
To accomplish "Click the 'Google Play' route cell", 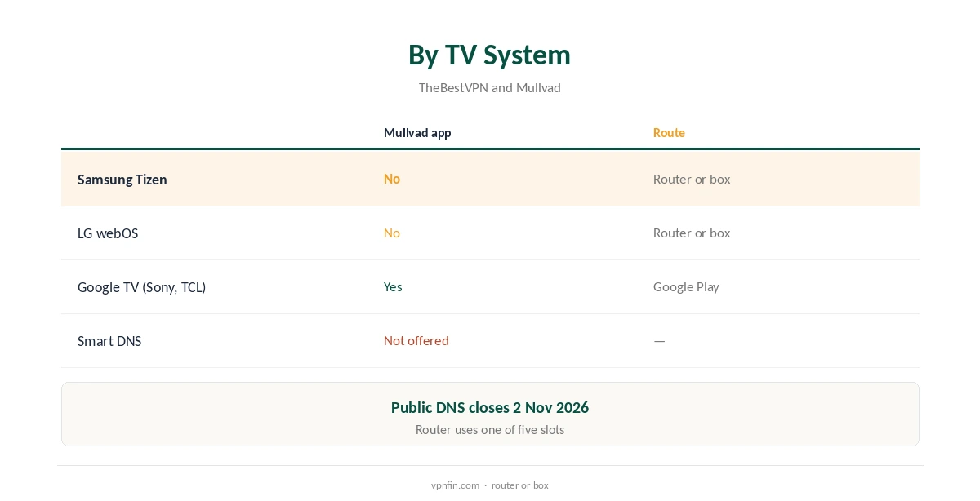I will coord(686,286).
